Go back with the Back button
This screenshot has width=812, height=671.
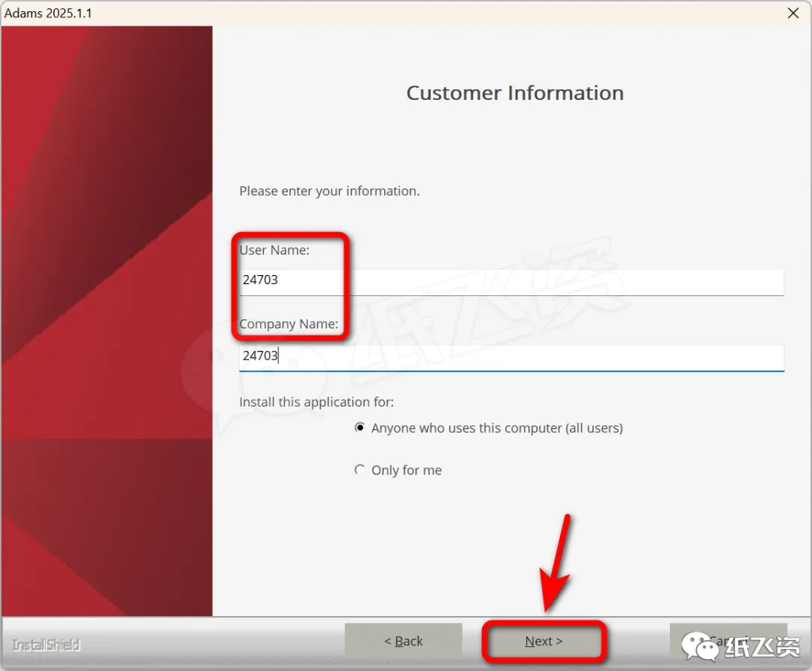[404, 642]
